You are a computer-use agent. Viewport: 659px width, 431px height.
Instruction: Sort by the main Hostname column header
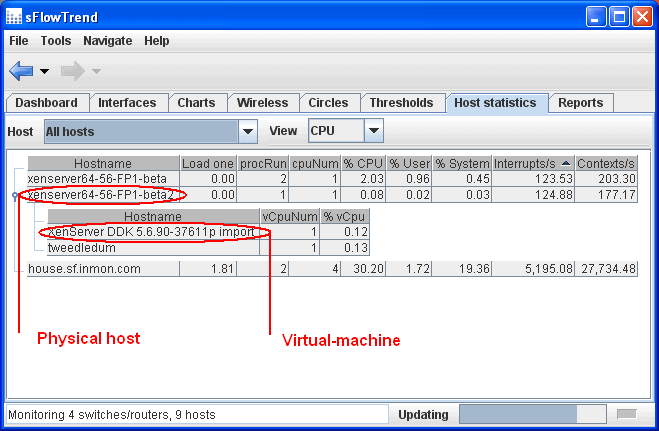pyautogui.click(x=103, y=163)
